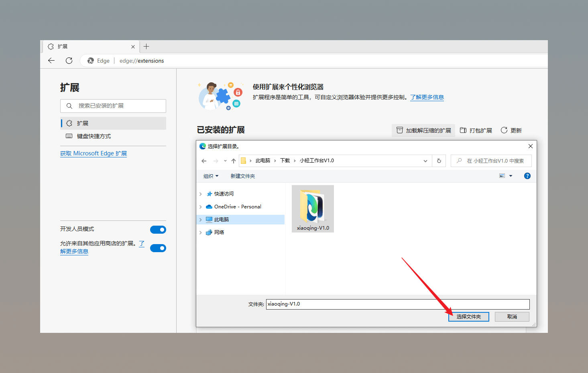Click 此电脑 in the address breadcrumb

tap(263, 161)
